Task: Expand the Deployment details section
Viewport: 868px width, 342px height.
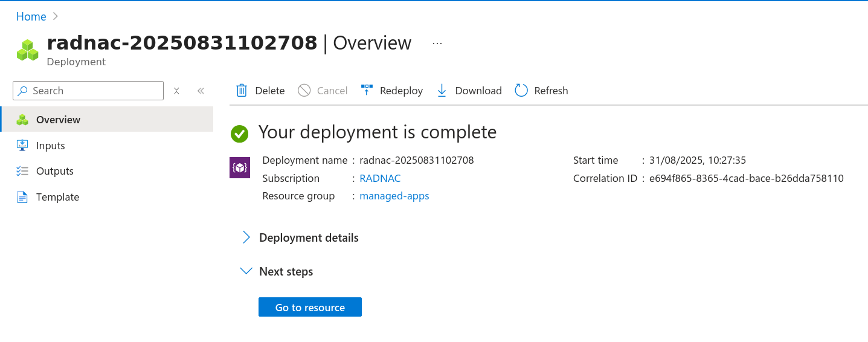Action: (x=246, y=237)
